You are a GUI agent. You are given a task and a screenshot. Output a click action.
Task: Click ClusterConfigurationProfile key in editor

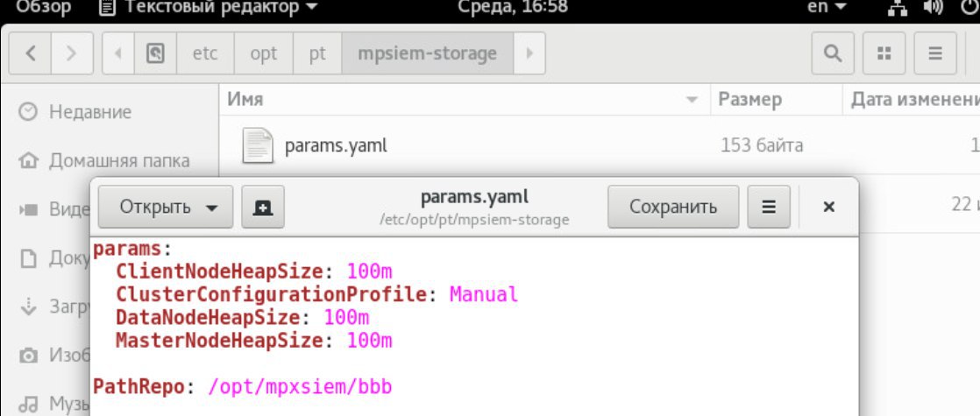point(271,294)
